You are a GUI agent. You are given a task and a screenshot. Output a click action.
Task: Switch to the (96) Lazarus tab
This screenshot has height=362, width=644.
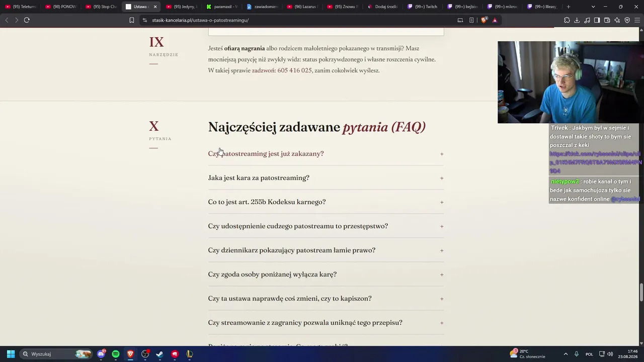click(303, 7)
